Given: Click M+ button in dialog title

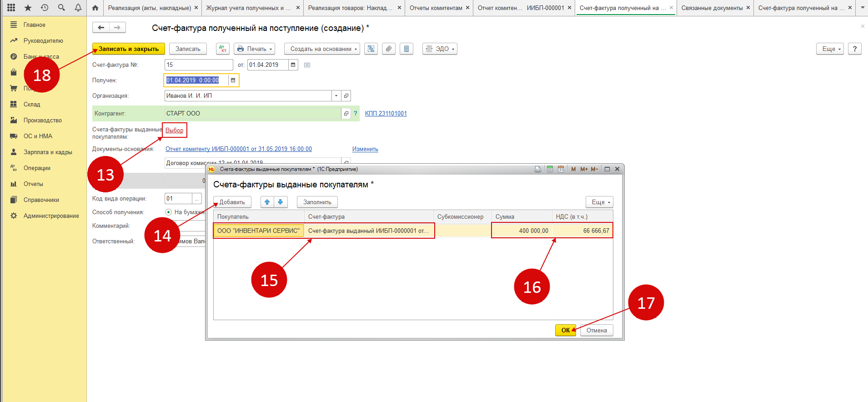Looking at the screenshot, I should coord(584,169).
